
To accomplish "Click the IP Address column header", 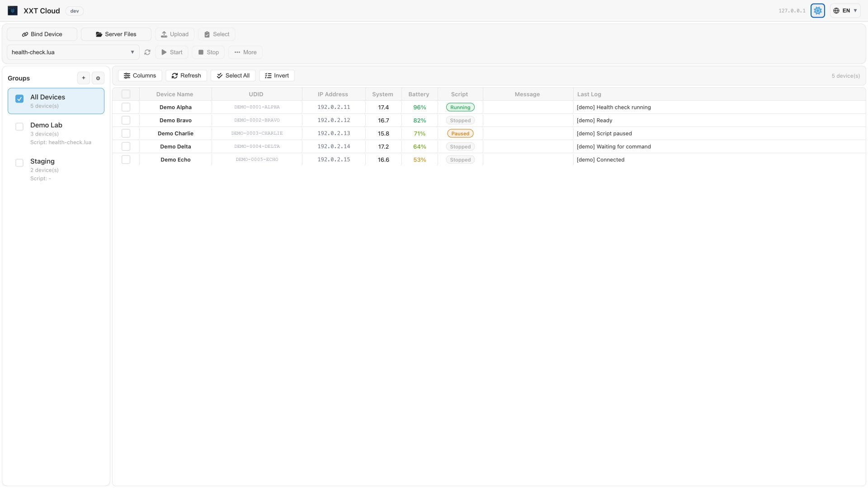I will pos(333,94).
